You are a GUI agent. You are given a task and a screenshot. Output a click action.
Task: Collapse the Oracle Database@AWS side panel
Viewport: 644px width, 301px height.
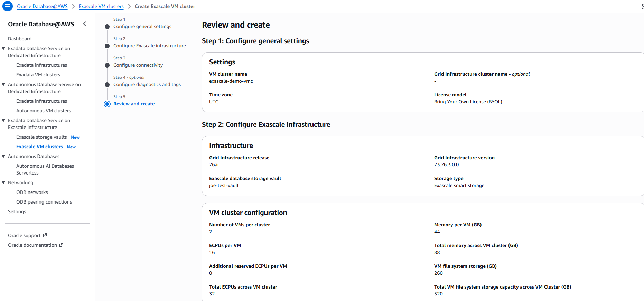(85, 24)
